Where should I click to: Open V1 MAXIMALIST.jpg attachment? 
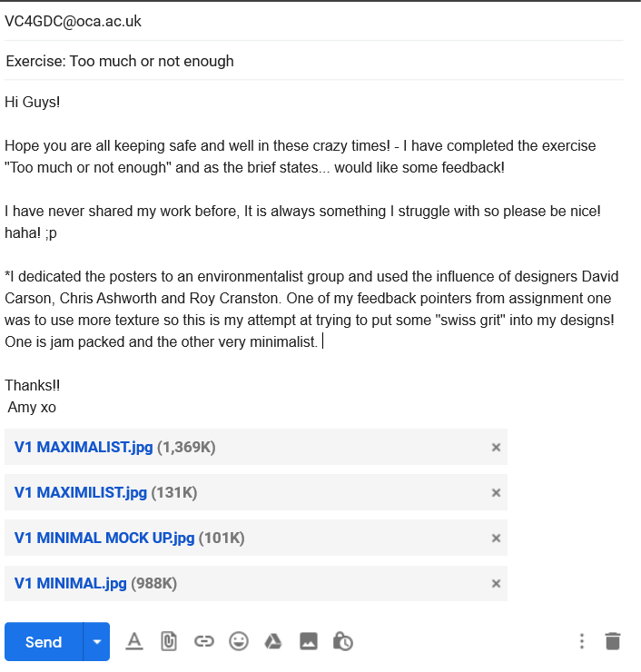pyautogui.click(x=84, y=447)
